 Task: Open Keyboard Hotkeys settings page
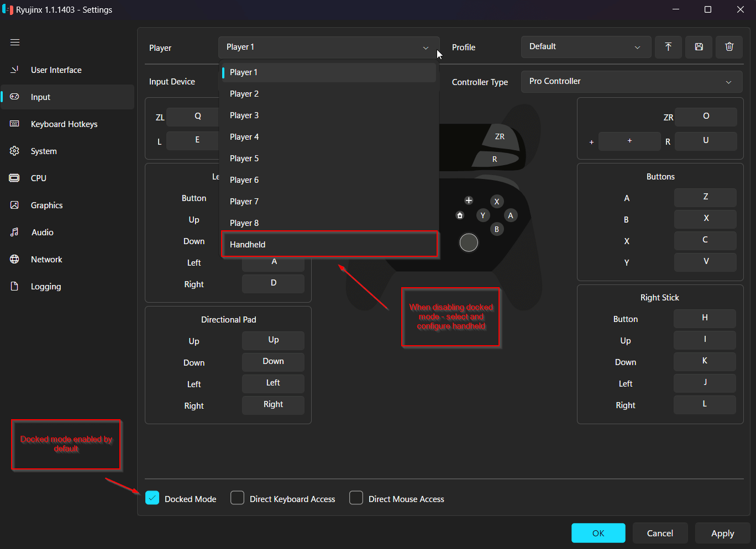click(x=64, y=124)
